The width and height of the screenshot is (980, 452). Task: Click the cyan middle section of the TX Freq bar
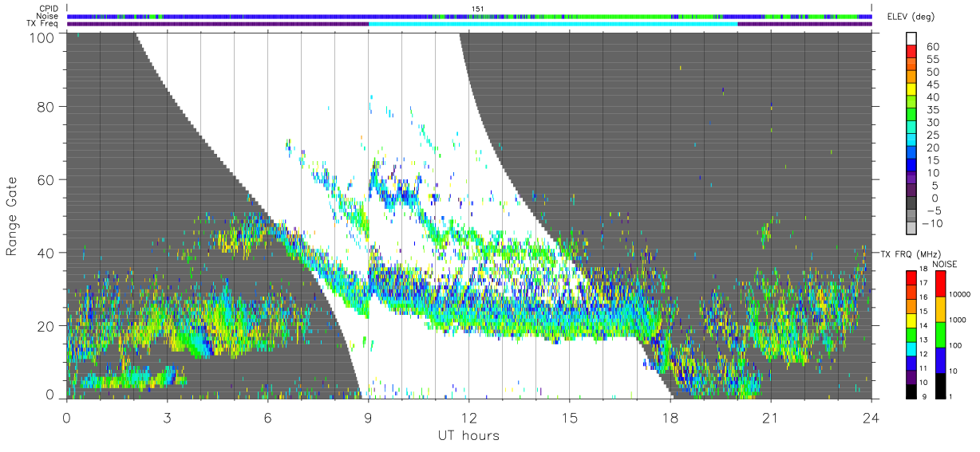(x=553, y=24)
